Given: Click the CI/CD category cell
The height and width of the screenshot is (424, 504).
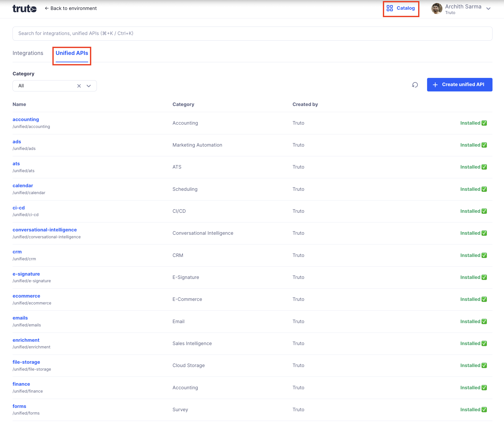Looking at the screenshot, I should tap(179, 211).
